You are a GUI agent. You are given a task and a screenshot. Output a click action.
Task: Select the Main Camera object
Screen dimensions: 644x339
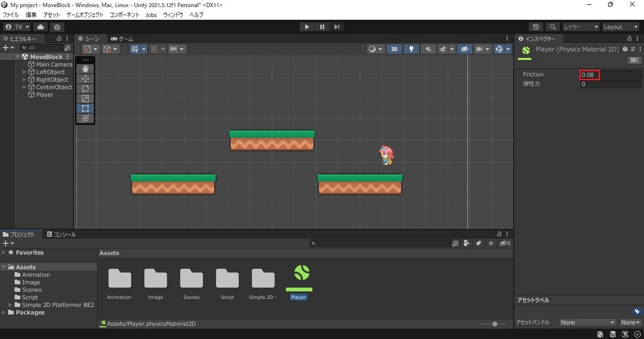point(54,64)
